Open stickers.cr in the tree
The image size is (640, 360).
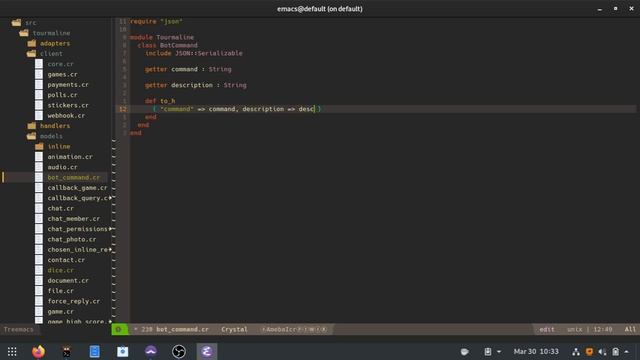click(68, 105)
